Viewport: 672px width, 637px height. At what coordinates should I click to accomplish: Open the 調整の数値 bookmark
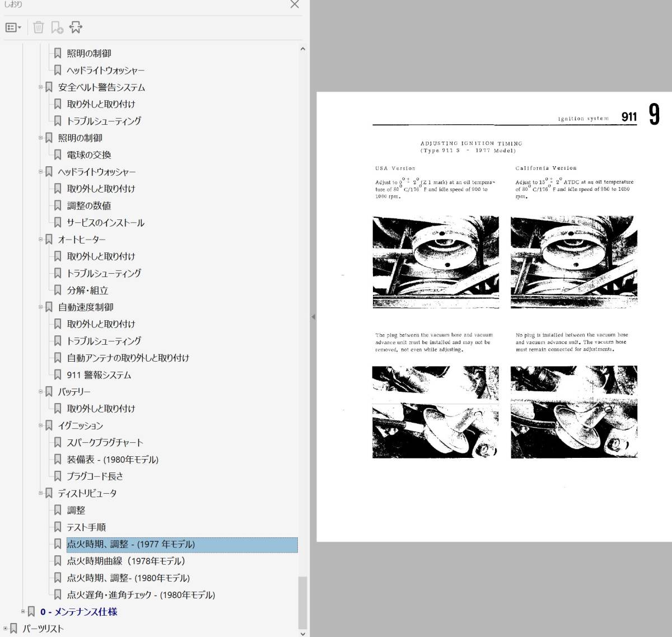point(89,205)
